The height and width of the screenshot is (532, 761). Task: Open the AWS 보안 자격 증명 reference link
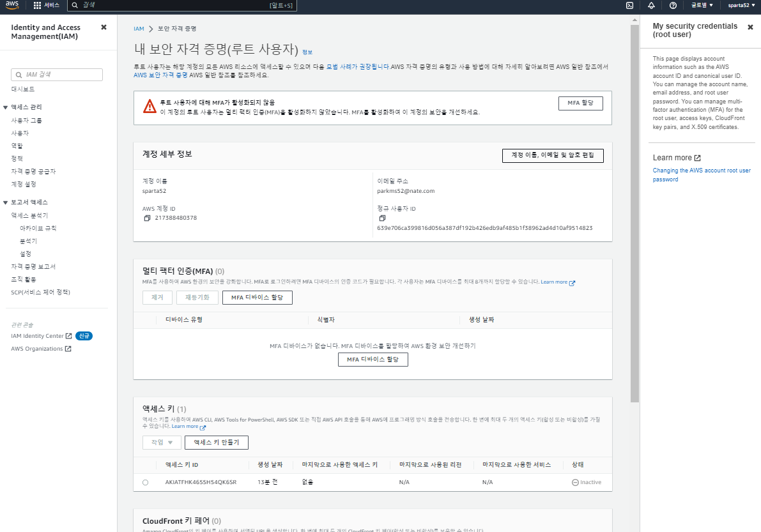click(160, 75)
